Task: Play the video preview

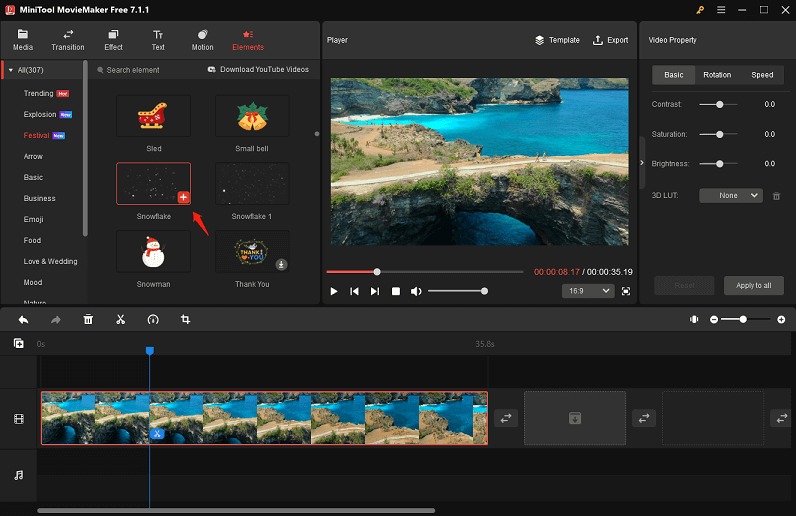Action: [x=334, y=291]
